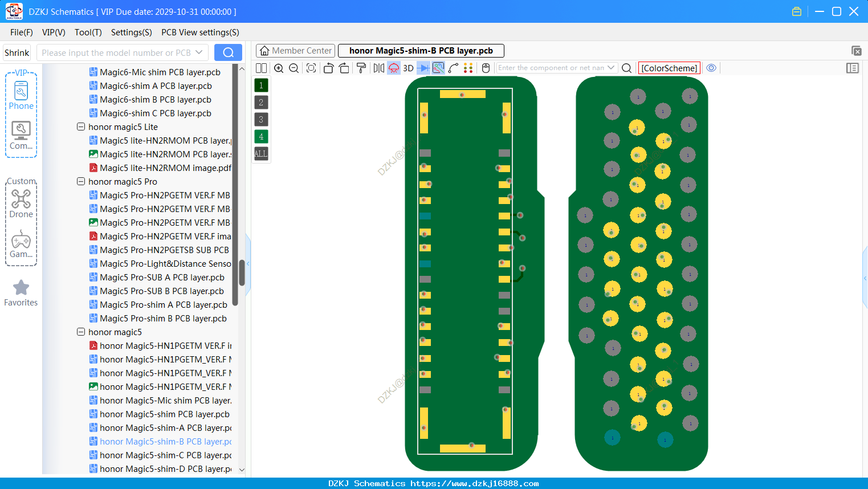Open Magic5 Pro-Light&Distance Sensor file
868x489 pixels.
160,263
